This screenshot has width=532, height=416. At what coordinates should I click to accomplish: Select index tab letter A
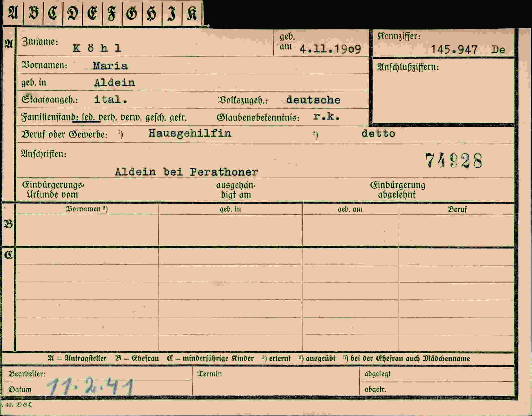(x=13, y=13)
